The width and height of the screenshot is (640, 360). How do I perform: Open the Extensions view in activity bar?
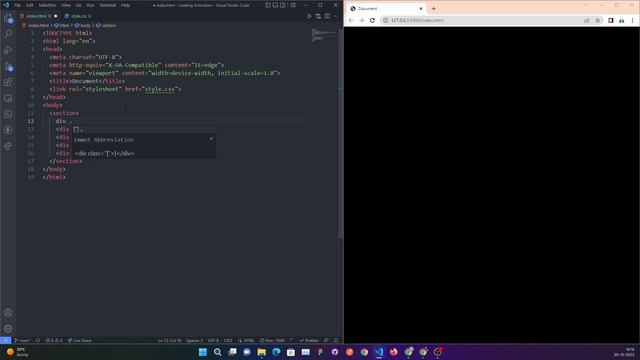pos(8,82)
